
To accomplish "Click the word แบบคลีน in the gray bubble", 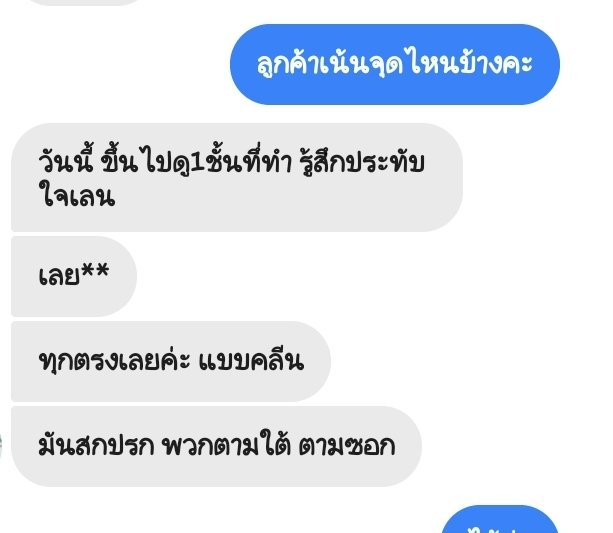I will click(251, 360).
